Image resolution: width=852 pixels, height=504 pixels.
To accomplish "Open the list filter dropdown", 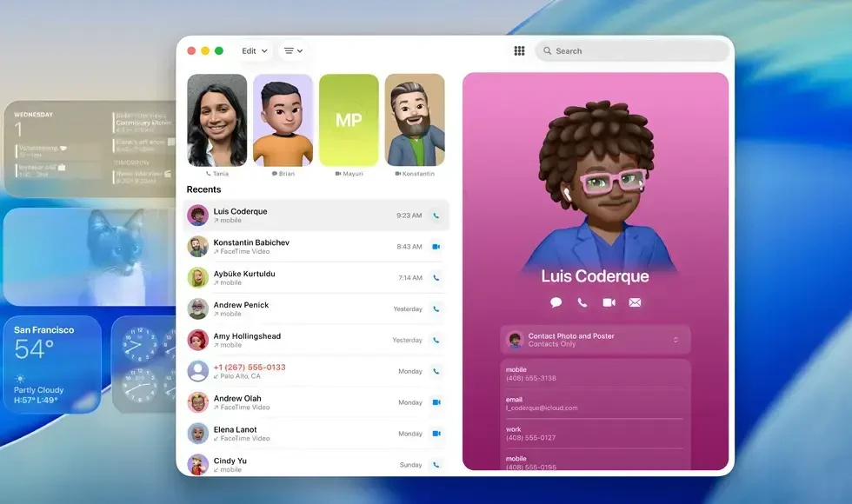I will pos(293,50).
